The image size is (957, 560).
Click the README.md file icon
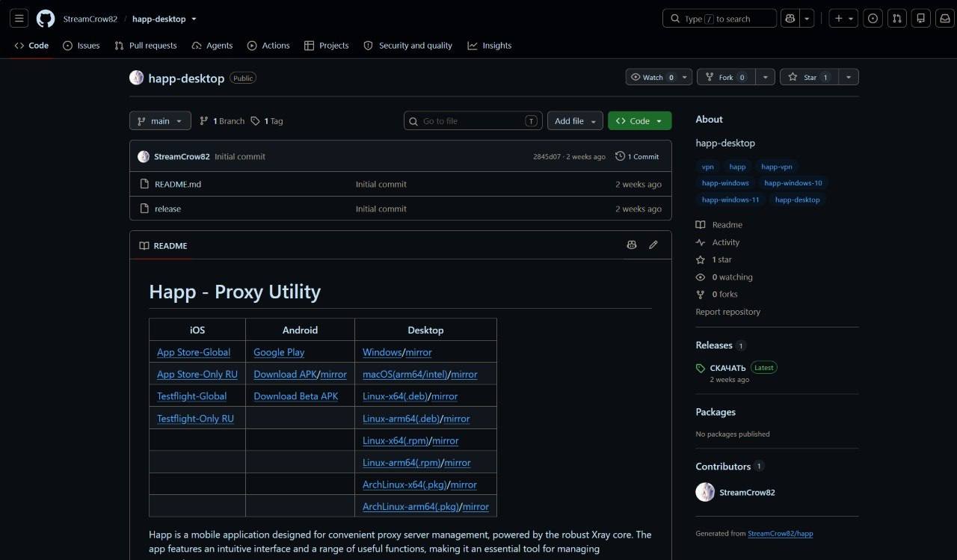145,184
